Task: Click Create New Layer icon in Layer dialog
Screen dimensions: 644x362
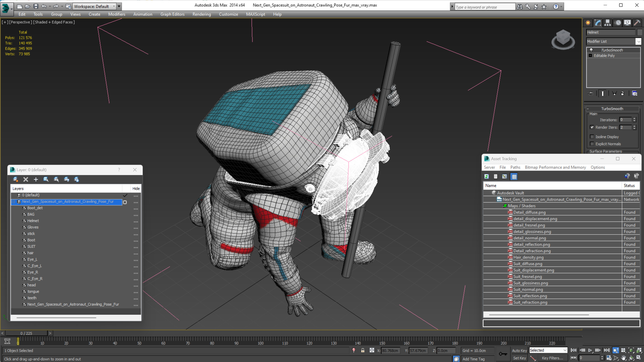Action: (16, 179)
